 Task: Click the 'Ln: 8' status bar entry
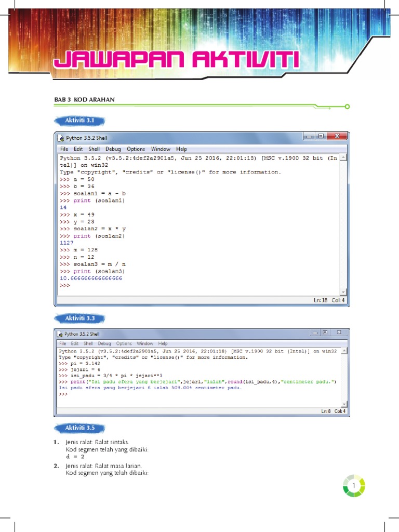pos(326,411)
